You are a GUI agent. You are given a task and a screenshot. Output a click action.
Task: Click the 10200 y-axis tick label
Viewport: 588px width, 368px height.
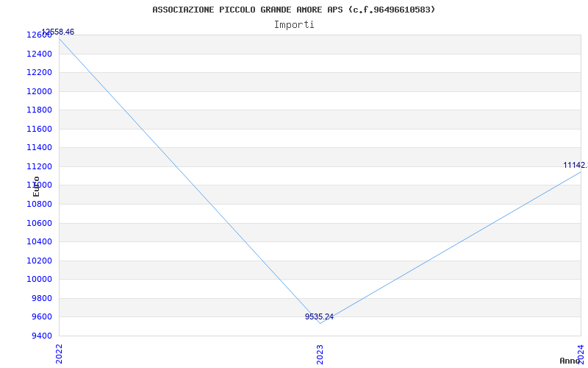click(x=39, y=261)
